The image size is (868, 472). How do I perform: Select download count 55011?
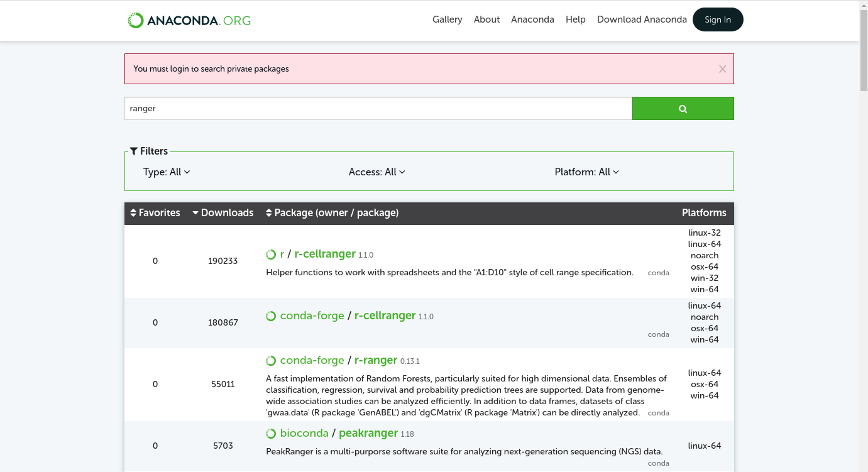click(223, 384)
